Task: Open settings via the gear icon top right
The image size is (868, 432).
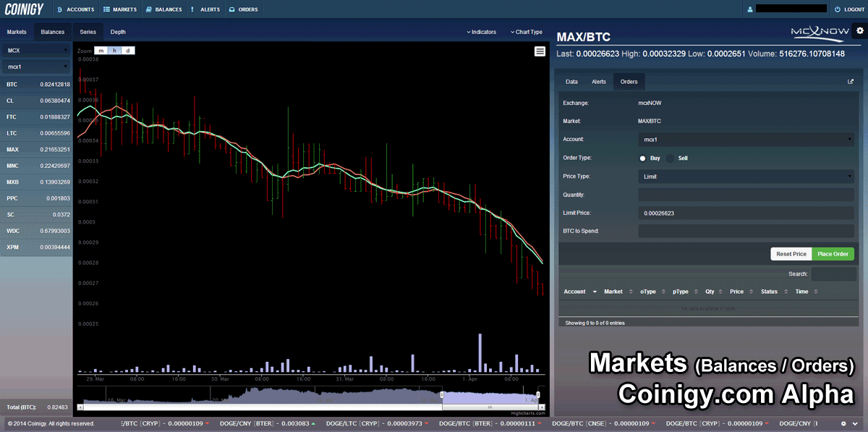Action: tap(859, 30)
